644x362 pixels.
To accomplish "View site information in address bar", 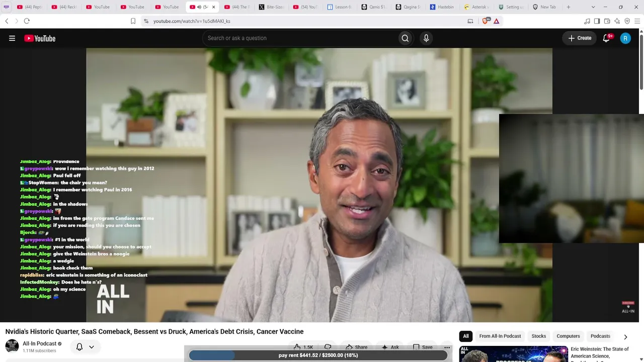I will pos(146,21).
